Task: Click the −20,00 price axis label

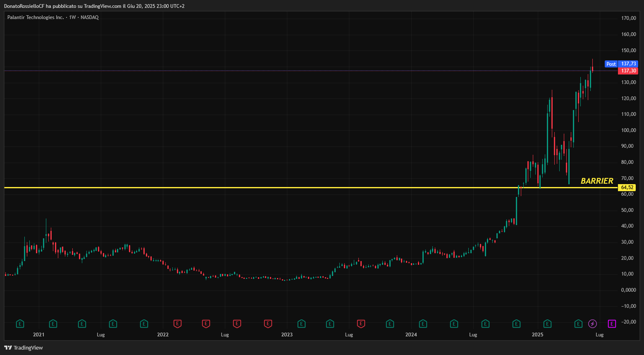Action: tap(628, 322)
